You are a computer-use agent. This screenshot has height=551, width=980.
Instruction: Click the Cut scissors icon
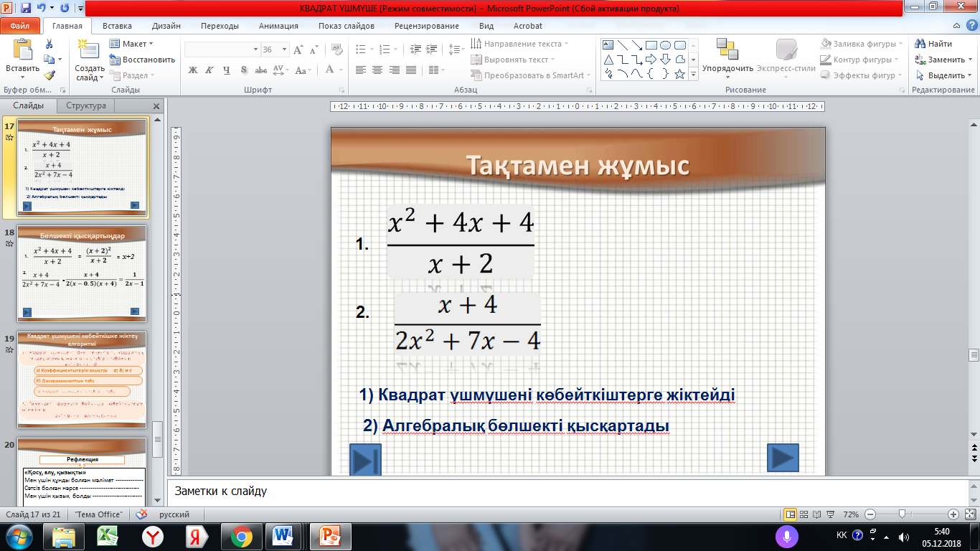click(49, 44)
